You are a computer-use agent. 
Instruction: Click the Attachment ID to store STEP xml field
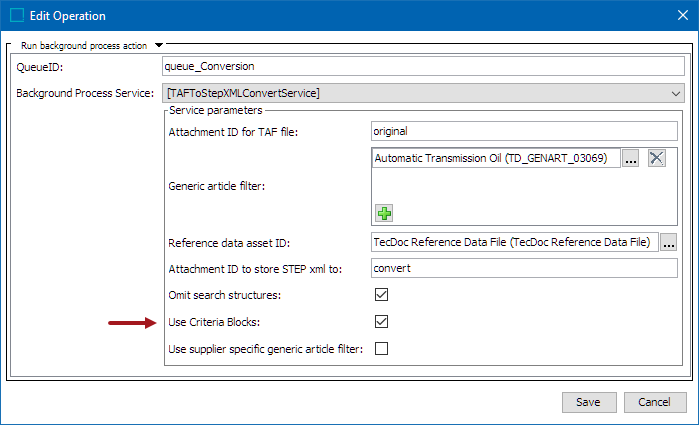(524, 268)
